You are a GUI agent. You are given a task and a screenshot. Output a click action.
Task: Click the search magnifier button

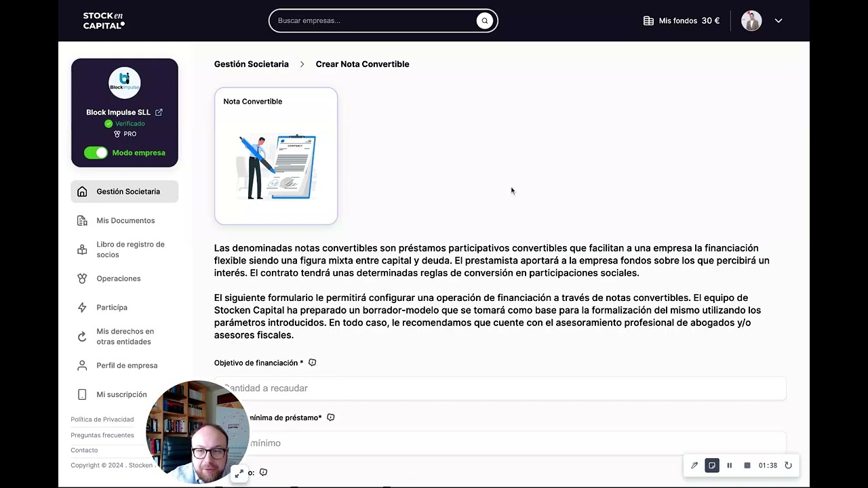(484, 21)
